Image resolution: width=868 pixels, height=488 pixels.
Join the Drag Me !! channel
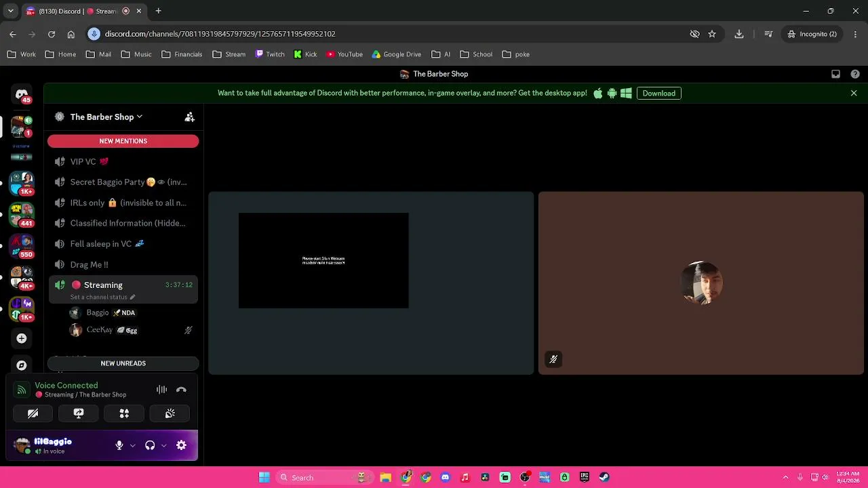[123, 265]
